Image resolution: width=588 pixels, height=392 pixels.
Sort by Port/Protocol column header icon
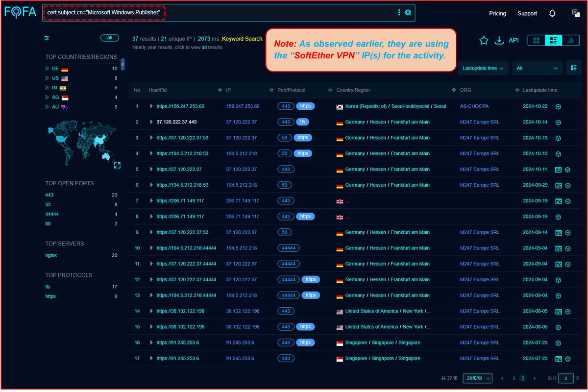pyautogui.click(x=330, y=90)
